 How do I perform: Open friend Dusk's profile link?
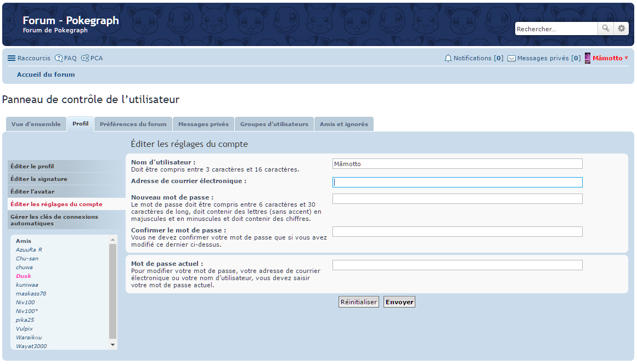point(24,276)
